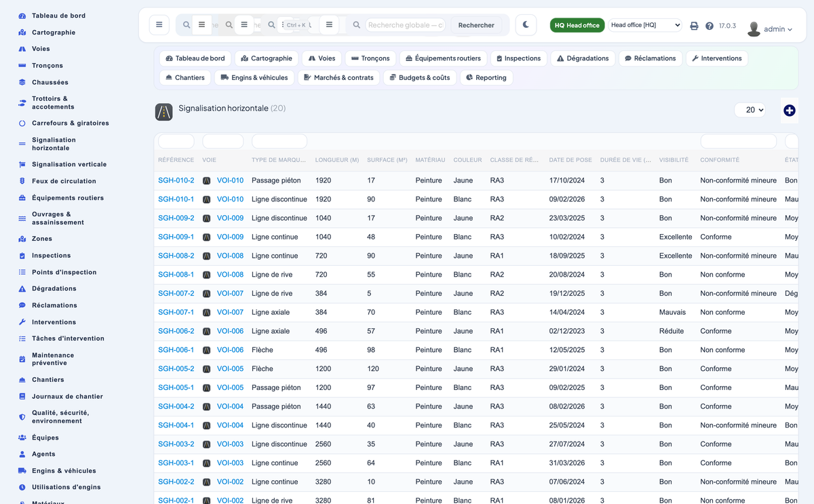Select the Interventions shortcut tab

point(717,58)
